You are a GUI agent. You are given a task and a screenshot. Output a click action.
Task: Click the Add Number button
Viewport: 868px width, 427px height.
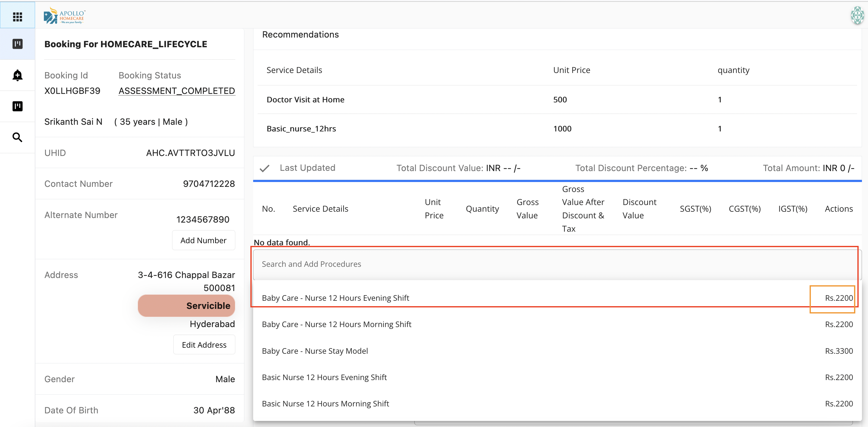203,240
